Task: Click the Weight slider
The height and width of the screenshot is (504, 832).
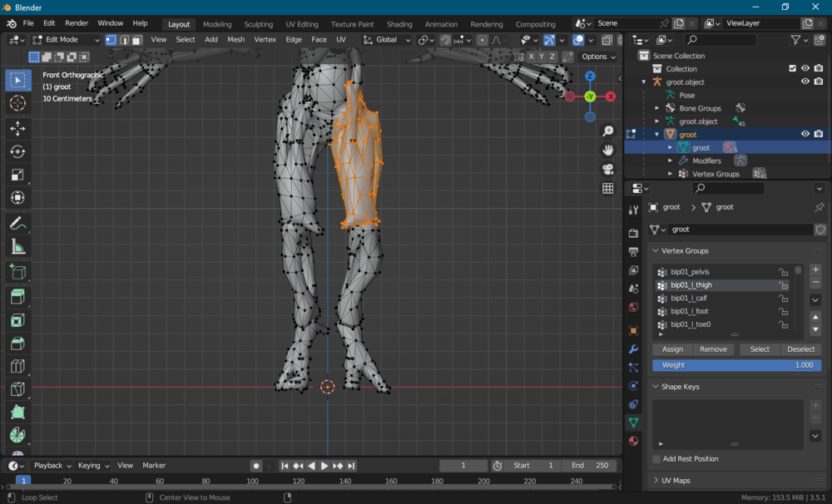Action: point(736,365)
